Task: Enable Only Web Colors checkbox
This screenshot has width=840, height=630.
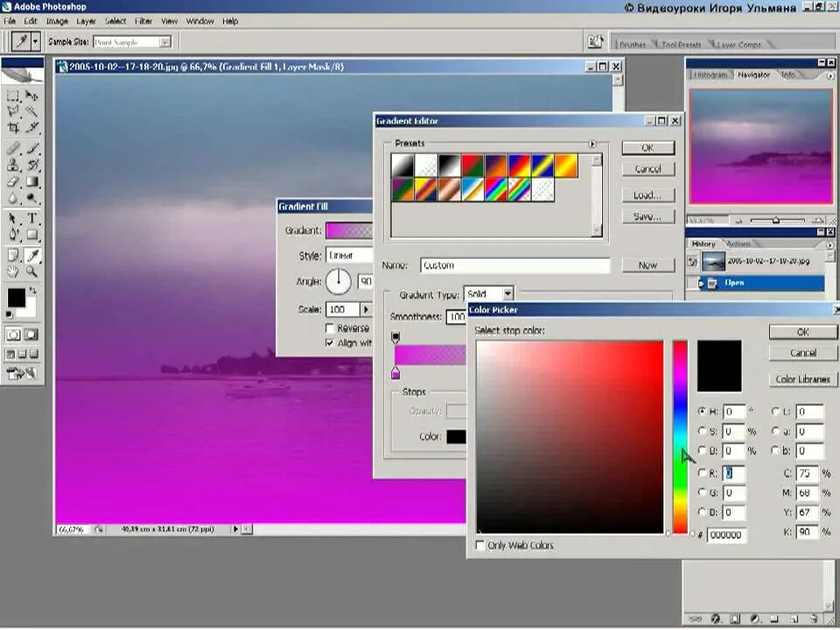Action: (x=480, y=545)
